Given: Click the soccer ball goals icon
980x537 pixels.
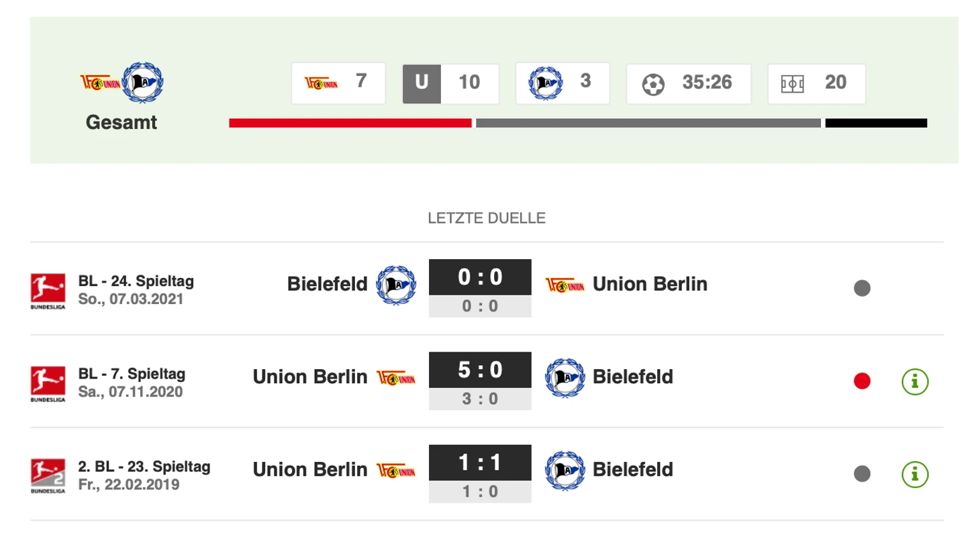Looking at the screenshot, I should pos(653,85).
